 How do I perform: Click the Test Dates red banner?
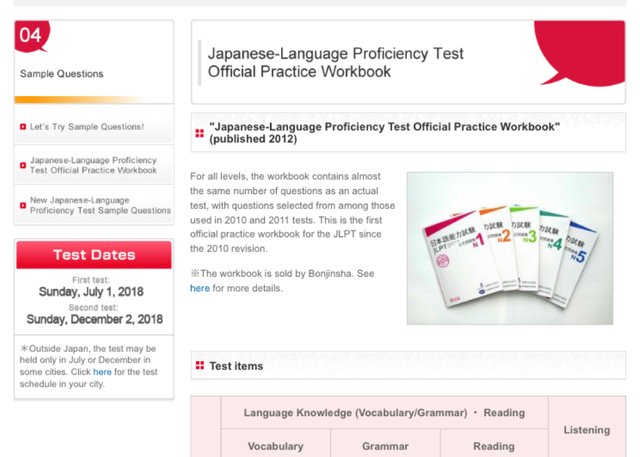click(x=94, y=255)
